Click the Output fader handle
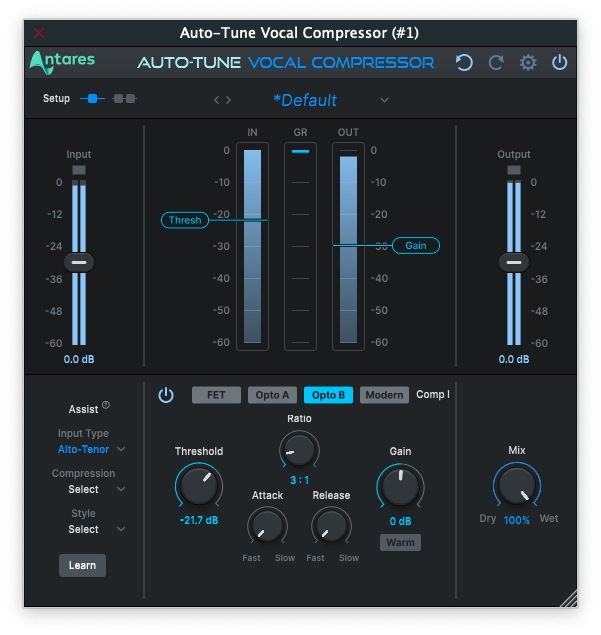 point(514,262)
